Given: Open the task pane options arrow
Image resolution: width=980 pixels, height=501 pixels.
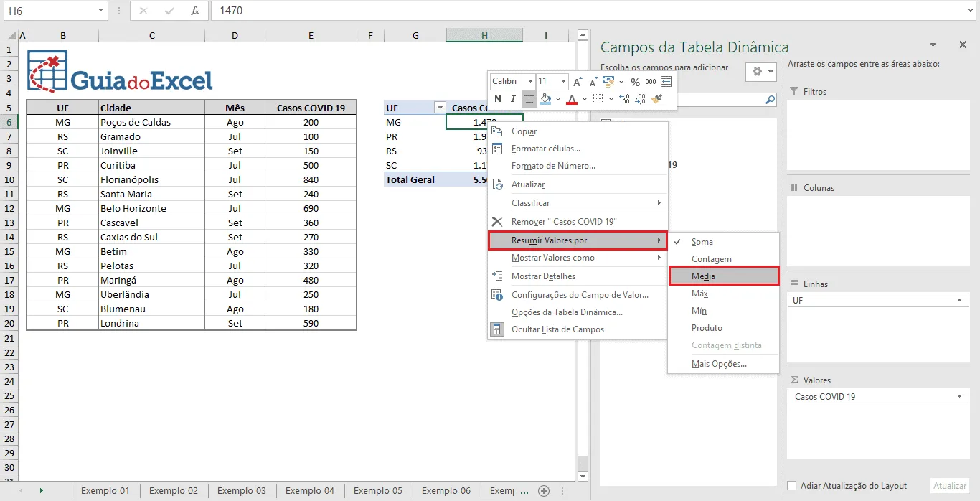Looking at the screenshot, I should click(933, 45).
